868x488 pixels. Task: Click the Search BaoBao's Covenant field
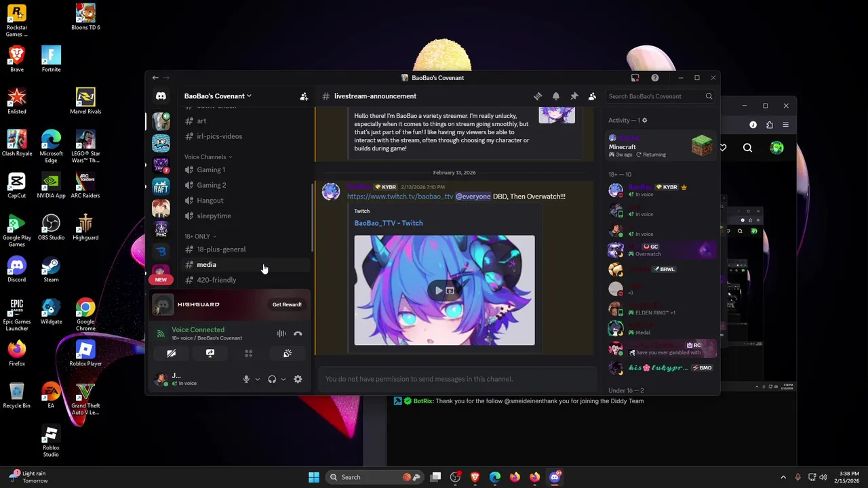pyautogui.click(x=660, y=96)
